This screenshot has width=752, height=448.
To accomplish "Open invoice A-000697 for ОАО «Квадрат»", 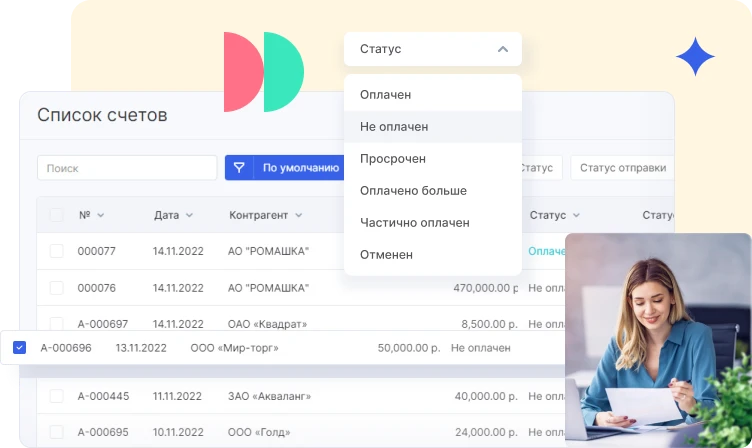I will 103,324.
